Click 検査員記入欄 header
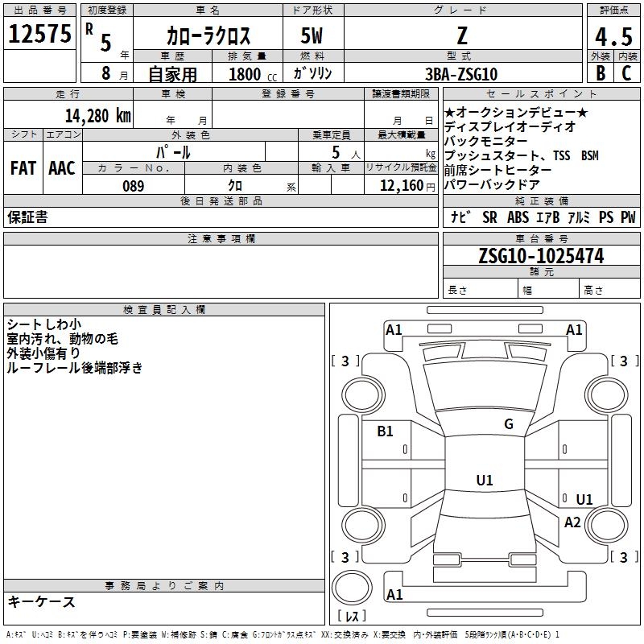 coord(164,310)
